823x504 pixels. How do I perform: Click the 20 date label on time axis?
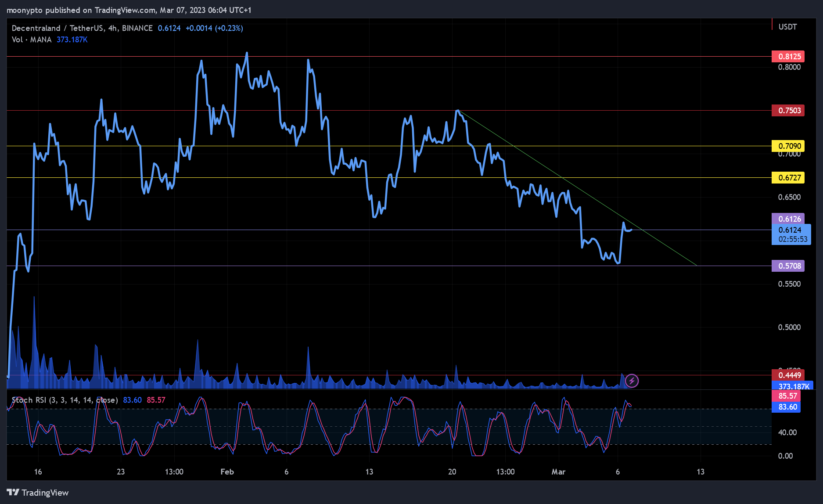452,472
